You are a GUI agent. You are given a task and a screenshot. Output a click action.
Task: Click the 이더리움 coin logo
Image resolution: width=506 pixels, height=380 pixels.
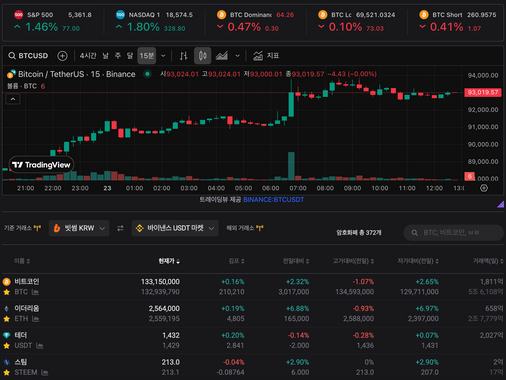(x=6, y=308)
